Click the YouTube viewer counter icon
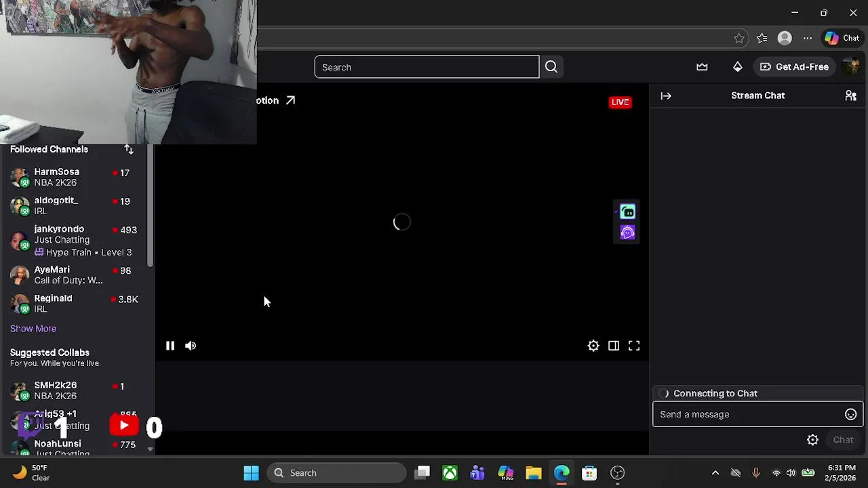 pyautogui.click(x=124, y=426)
